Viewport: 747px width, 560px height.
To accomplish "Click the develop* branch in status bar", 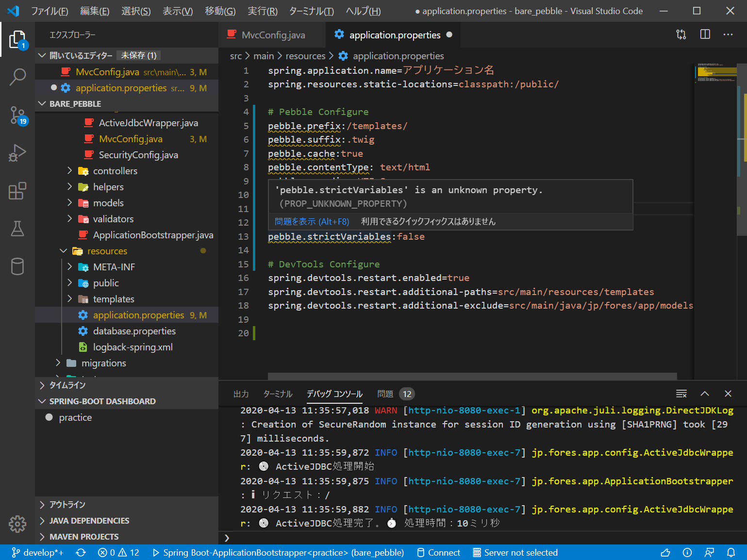I will pos(38,552).
